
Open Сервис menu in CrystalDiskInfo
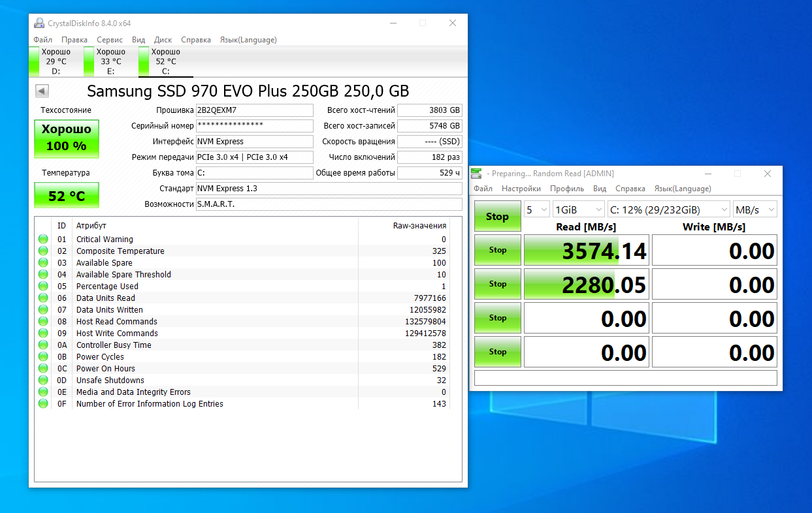(x=110, y=40)
